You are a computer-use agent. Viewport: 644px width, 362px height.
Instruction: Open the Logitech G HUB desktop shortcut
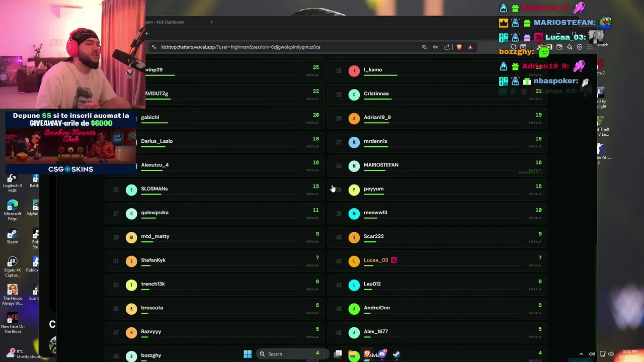tap(13, 184)
